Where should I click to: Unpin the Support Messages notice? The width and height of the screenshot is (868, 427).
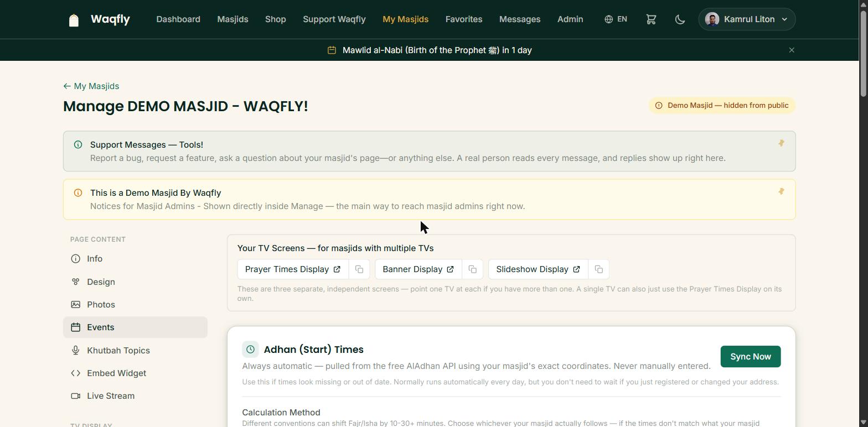click(781, 143)
